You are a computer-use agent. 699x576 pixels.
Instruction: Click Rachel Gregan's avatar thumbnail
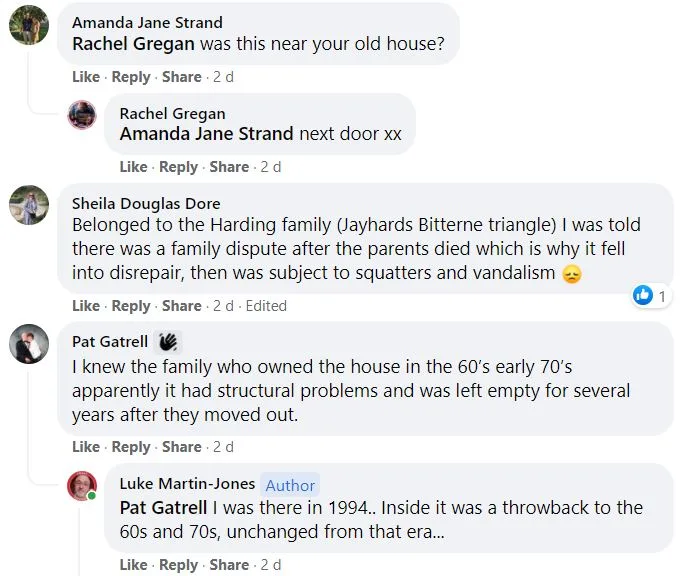(82, 116)
